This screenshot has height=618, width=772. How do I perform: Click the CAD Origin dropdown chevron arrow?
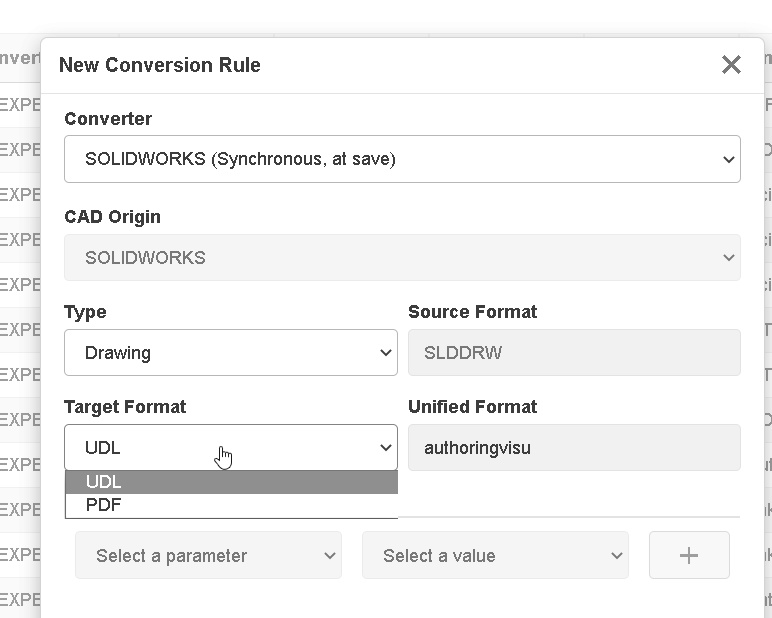727,258
